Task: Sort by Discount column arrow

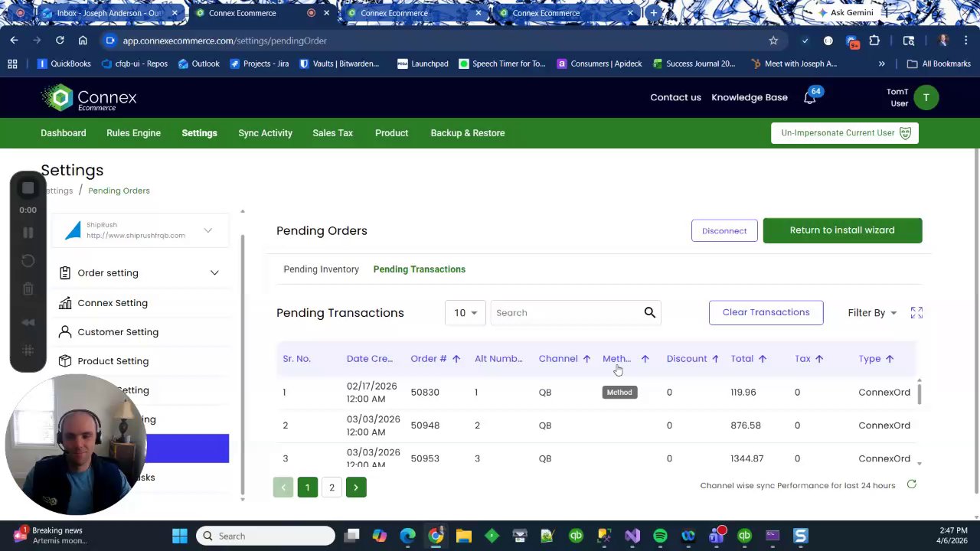Action: tap(715, 359)
